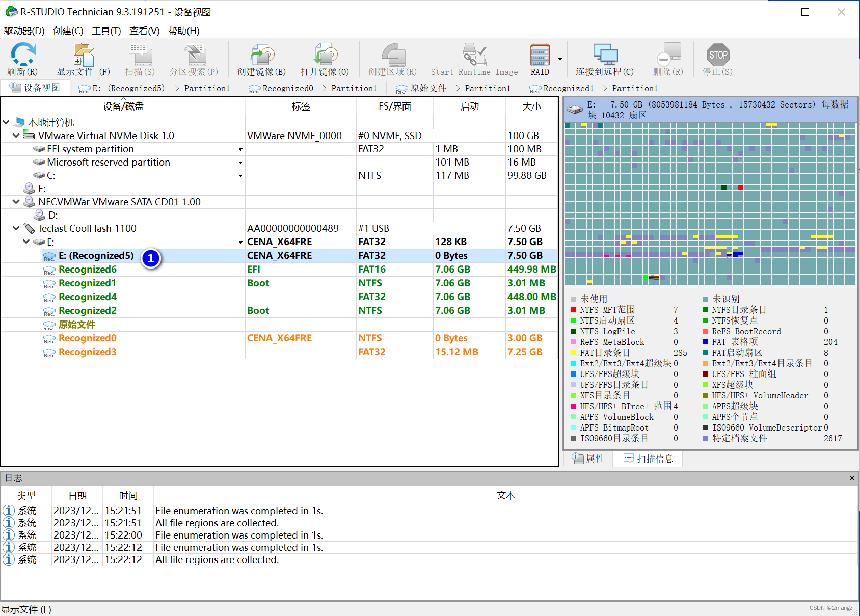Click the Scan (扫描) toolbar icon
This screenshot has height=616, width=860.
point(140,54)
